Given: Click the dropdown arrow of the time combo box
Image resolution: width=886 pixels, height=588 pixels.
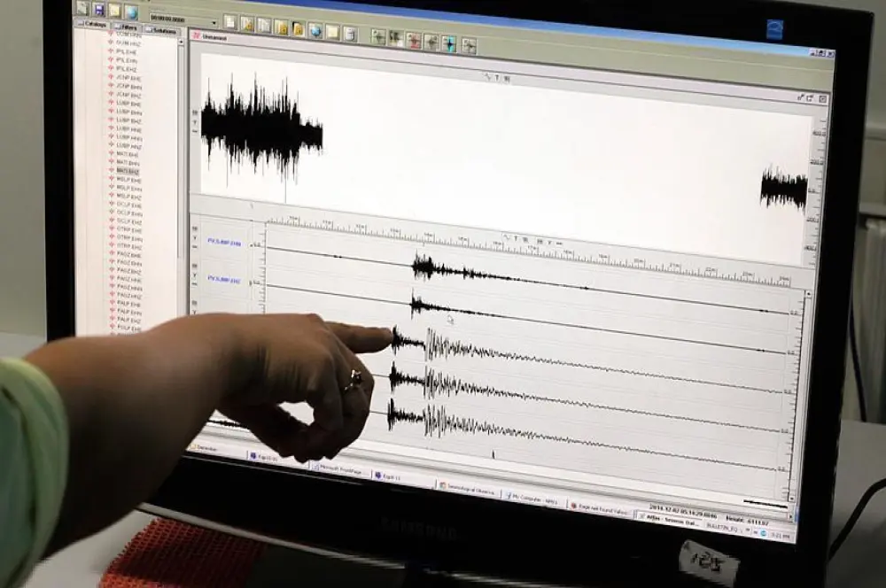Looking at the screenshot, I should (x=214, y=23).
